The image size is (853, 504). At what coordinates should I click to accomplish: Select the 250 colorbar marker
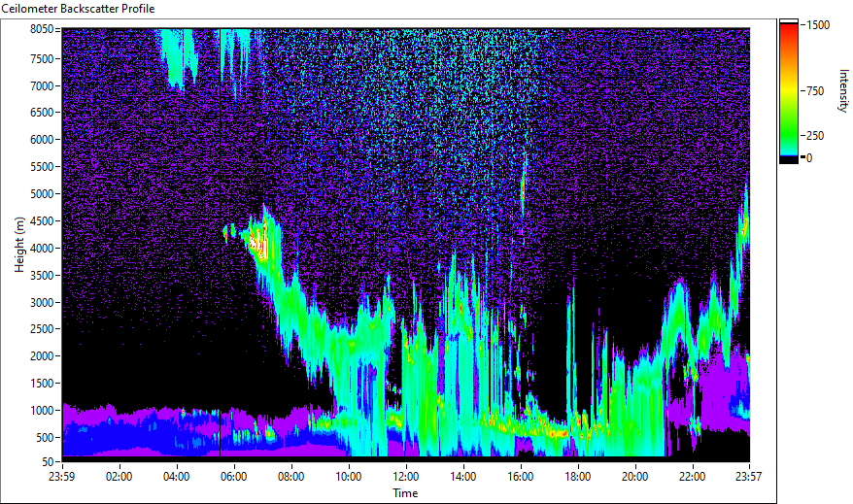[815, 136]
